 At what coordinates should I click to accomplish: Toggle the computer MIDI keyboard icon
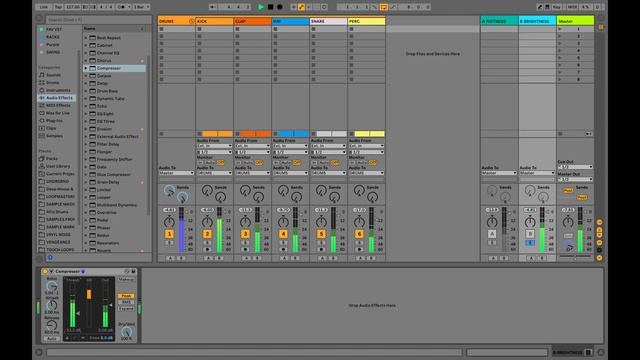click(547, 7)
